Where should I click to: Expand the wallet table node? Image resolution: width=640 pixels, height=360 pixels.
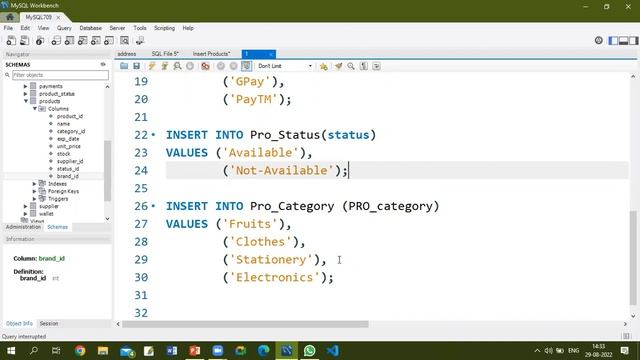(25, 213)
